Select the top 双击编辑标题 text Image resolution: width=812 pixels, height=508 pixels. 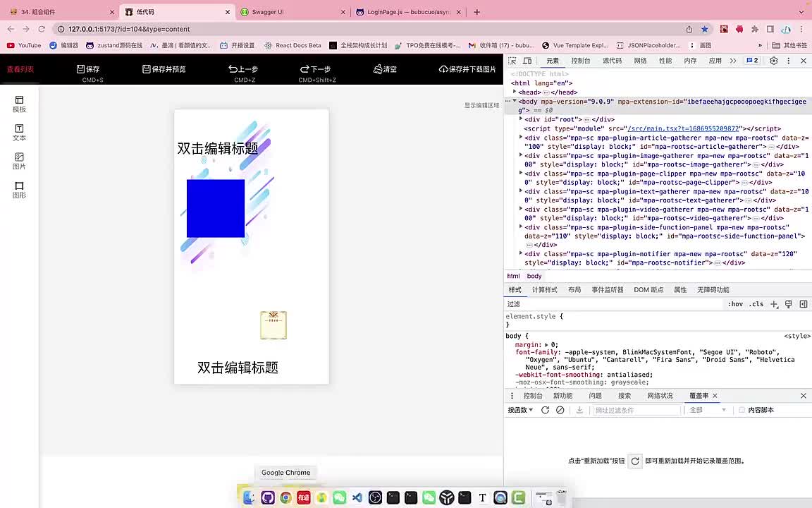(x=218, y=148)
